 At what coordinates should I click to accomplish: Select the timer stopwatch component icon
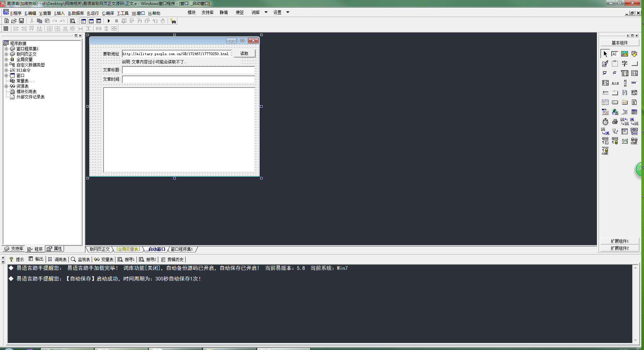(605, 122)
